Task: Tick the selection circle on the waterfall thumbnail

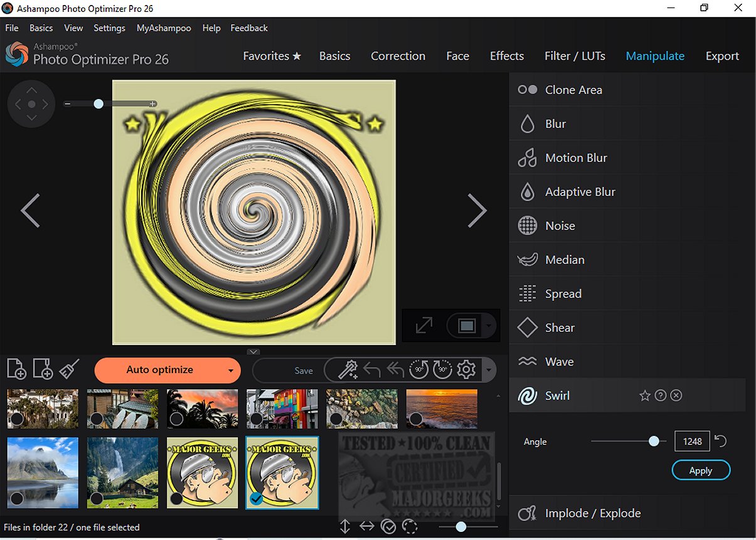Action: click(97, 499)
